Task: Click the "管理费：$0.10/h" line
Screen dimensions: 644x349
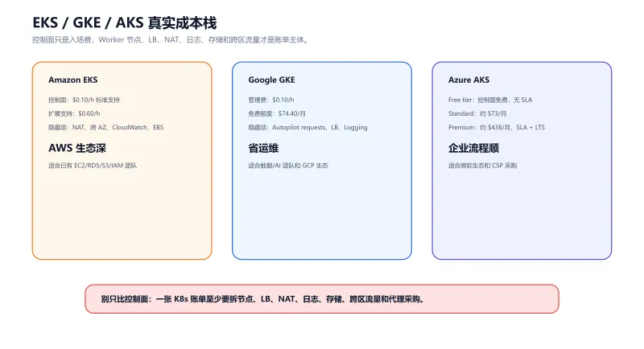Action: click(x=271, y=100)
